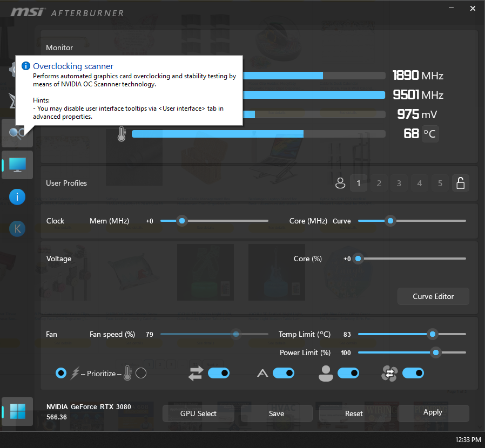Select user profile slot 3
Image resolution: width=485 pixels, height=448 pixels.
pos(399,183)
